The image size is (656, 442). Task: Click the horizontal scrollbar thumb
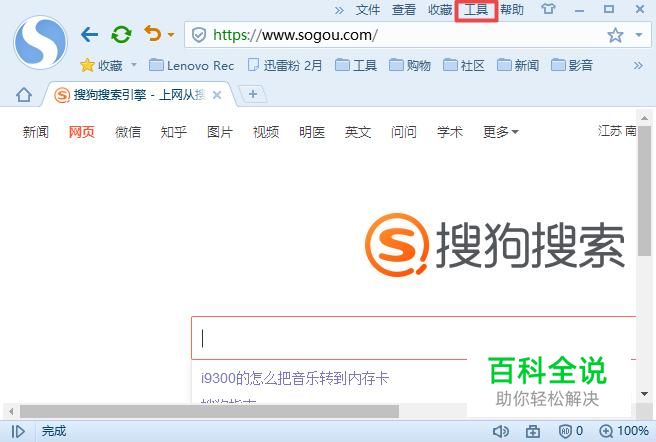click(x=209, y=411)
